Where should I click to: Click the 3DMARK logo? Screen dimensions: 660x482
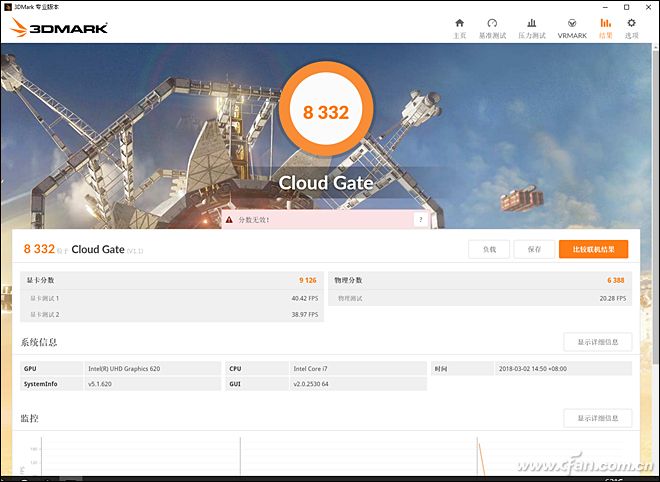coord(59,27)
